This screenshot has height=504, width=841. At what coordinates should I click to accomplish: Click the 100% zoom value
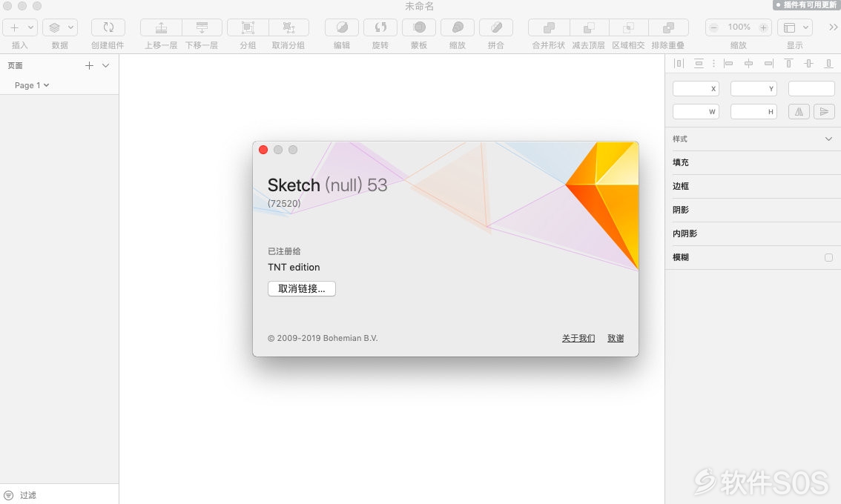[x=739, y=27]
